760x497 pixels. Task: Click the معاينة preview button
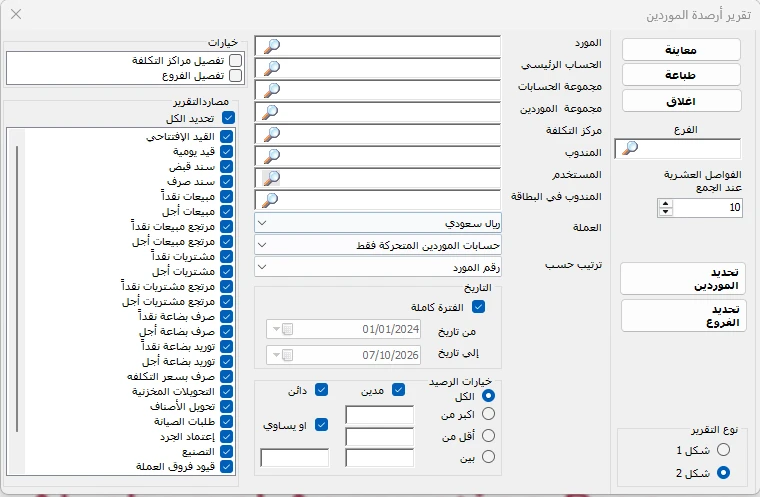[681, 50]
